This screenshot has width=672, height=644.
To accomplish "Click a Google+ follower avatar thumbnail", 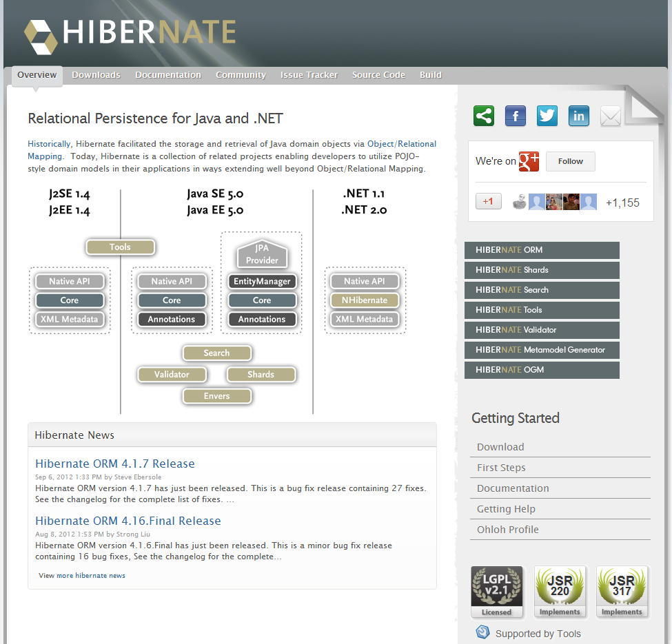I will click(536, 201).
